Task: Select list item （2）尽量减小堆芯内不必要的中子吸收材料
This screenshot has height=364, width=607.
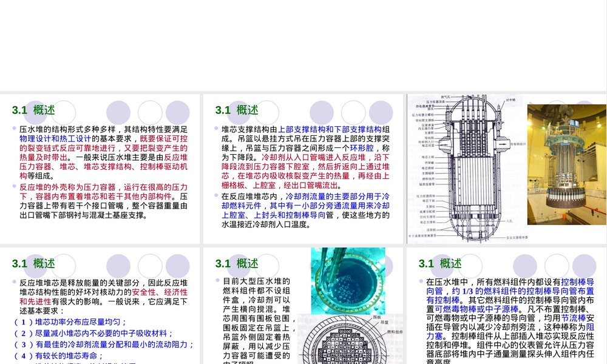Action: click(x=93, y=333)
